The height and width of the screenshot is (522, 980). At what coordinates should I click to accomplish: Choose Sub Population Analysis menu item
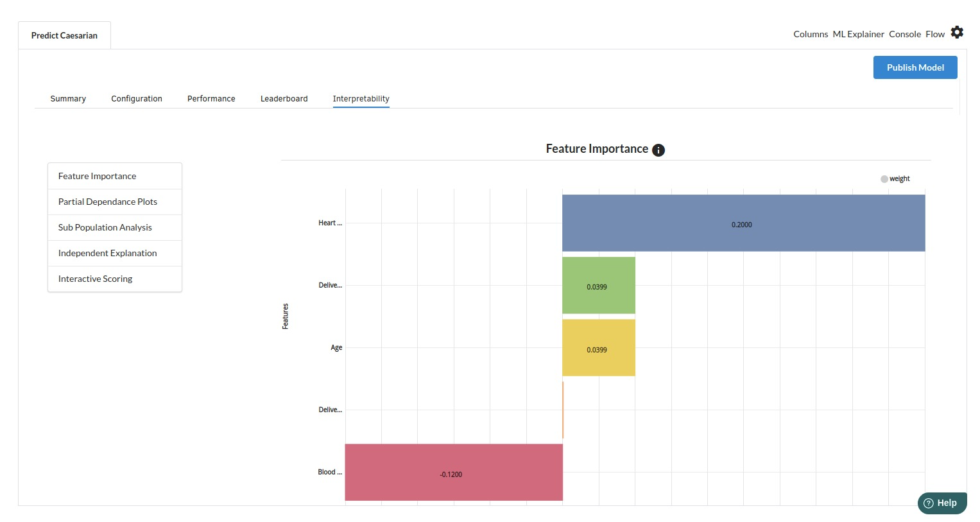tap(105, 227)
